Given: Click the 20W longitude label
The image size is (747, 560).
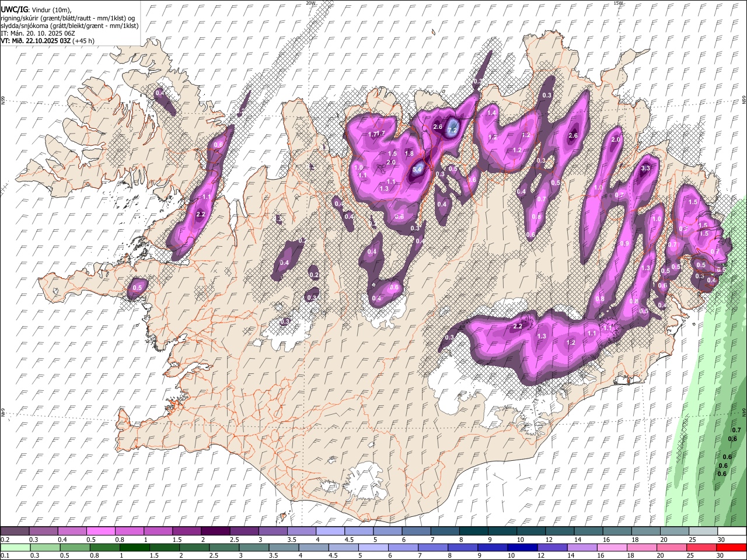Looking at the screenshot, I should [x=311, y=3].
